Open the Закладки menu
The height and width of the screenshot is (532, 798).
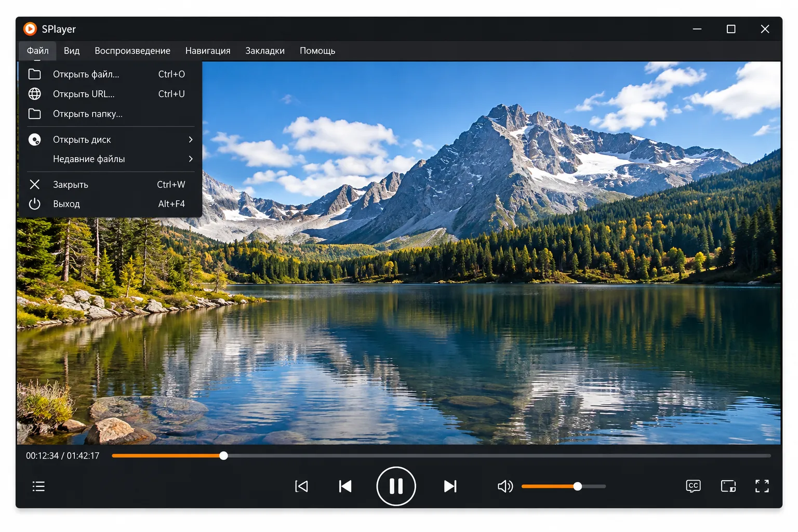click(265, 50)
